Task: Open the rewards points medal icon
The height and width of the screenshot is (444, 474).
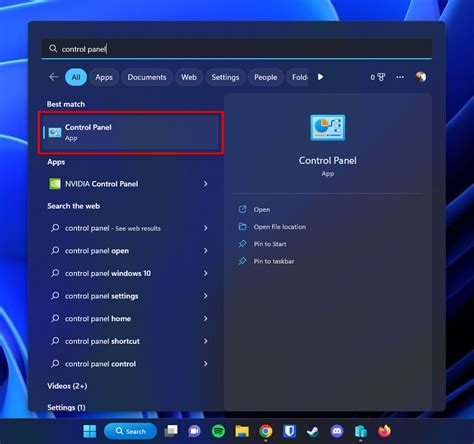Action: (378, 77)
